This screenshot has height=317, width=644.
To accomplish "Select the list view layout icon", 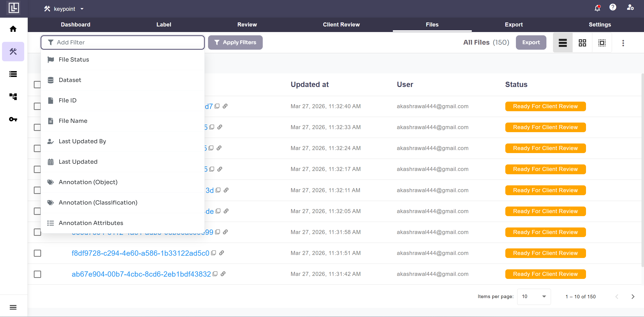I will [563, 43].
